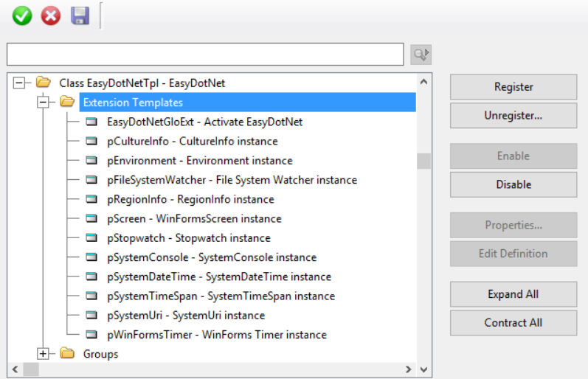The image size is (588, 379).
Task: Click vertical scrollbar up arrow
Action: coord(423,82)
